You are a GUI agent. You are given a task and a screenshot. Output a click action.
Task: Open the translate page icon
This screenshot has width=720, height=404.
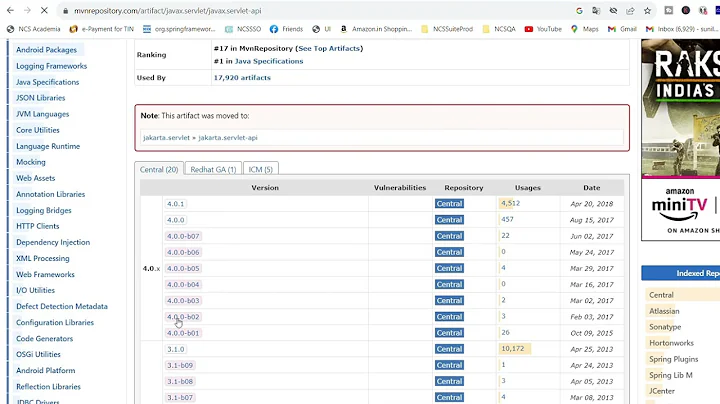pyautogui.click(x=596, y=11)
